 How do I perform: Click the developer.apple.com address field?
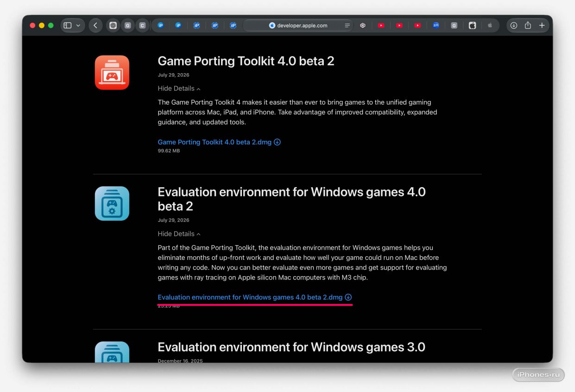298,25
